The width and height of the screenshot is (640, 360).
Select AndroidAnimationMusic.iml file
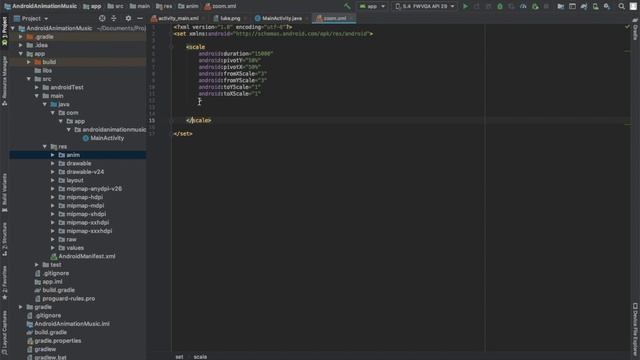point(68,324)
